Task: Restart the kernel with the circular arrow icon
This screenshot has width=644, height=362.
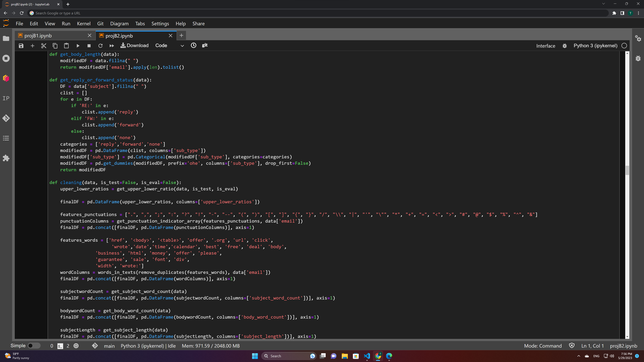Action: point(100,46)
